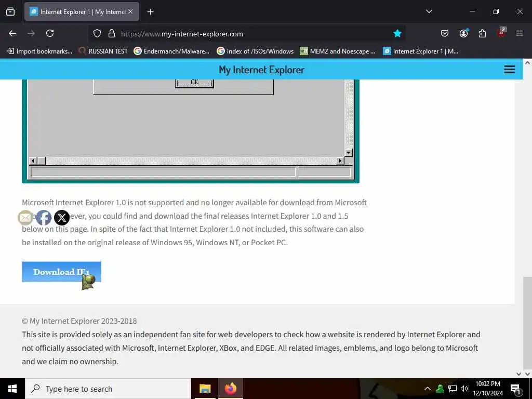Viewport: 532px width, 399px height.
Task: Click the emulator's scroll right arrow
Action: [x=340, y=161]
